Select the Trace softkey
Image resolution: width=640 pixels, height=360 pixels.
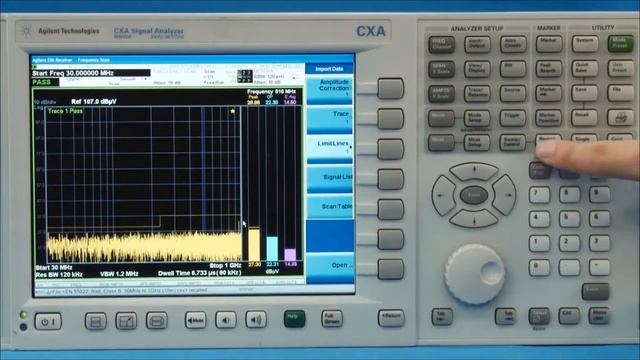tap(330, 119)
